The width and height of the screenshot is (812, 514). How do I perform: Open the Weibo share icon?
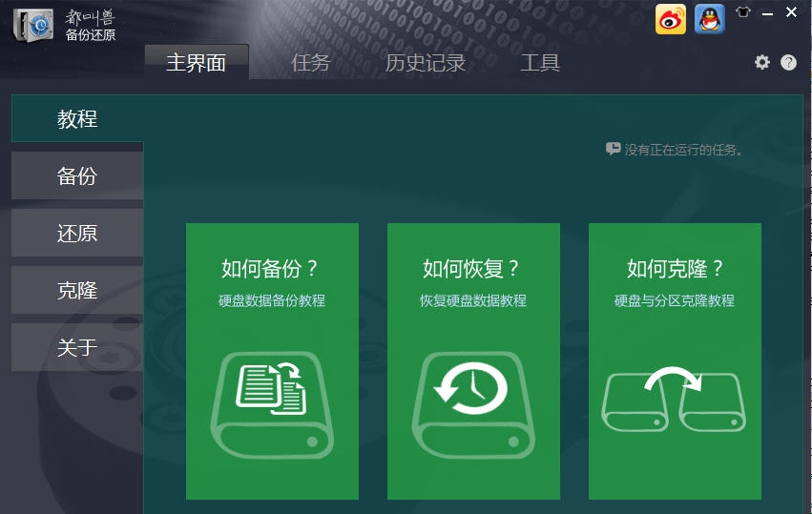(671, 20)
